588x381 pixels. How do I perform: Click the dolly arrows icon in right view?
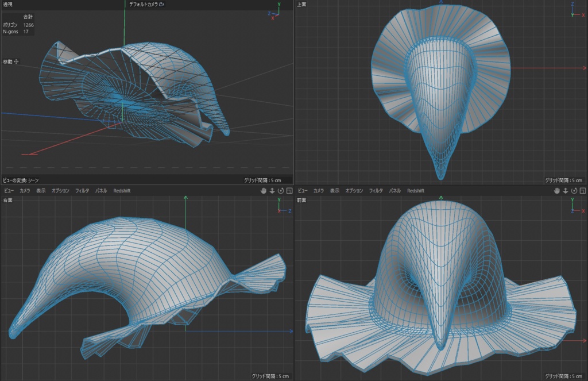pyautogui.click(x=272, y=190)
